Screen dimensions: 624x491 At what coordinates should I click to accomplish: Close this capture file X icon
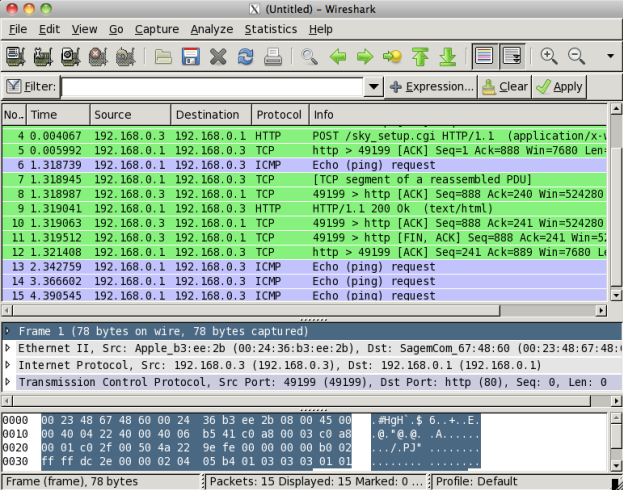point(218,56)
